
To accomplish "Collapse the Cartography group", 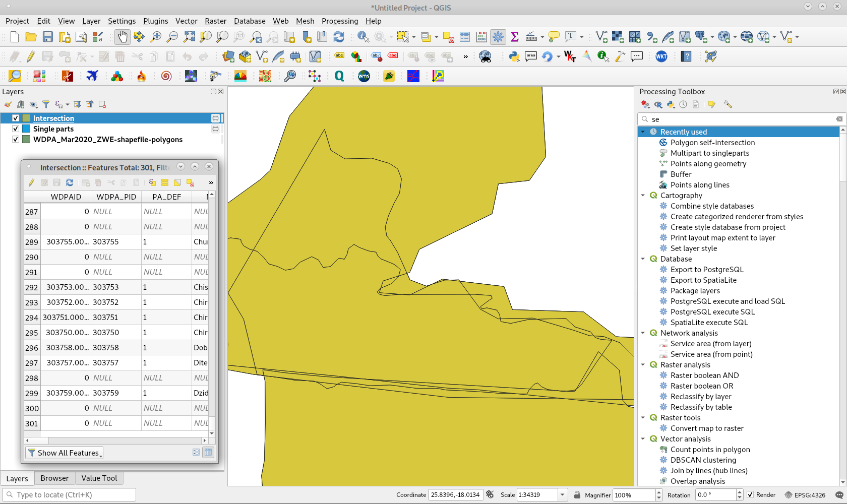I will [x=643, y=195].
